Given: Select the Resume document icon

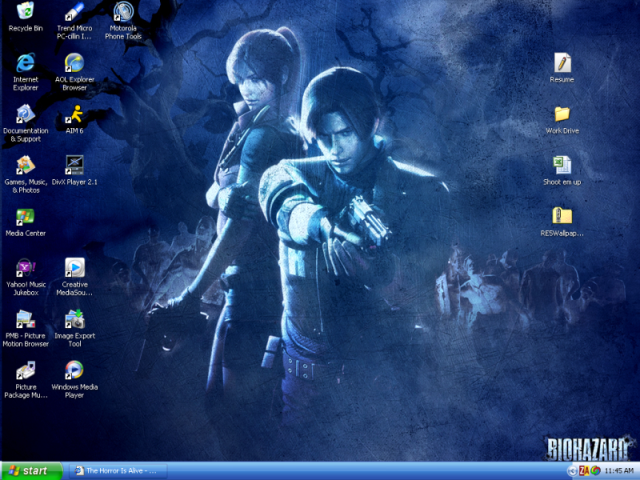Looking at the screenshot, I should [x=562, y=63].
